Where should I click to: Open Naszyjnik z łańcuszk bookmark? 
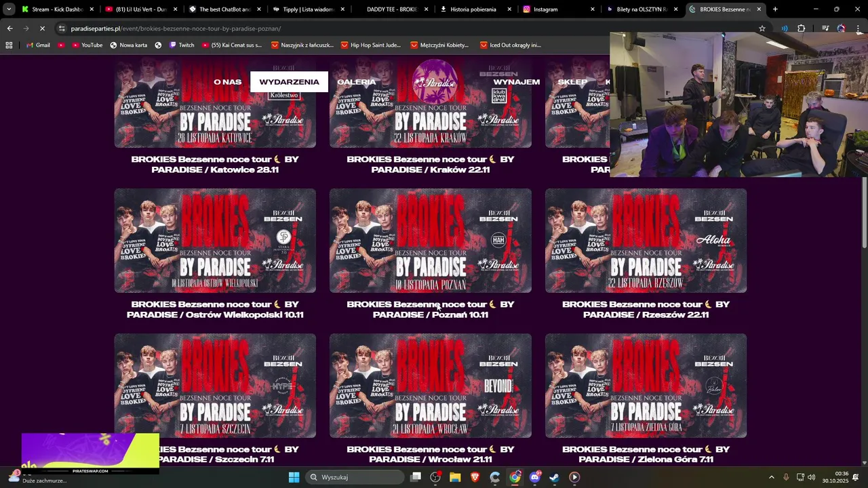point(302,45)
